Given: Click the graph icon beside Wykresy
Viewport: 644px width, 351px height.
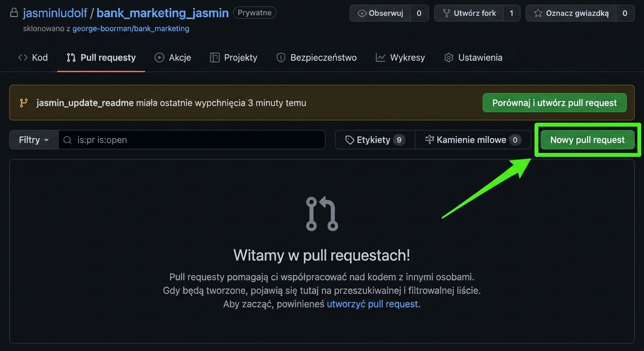Looking at the screenshot, I should [381, 58].
